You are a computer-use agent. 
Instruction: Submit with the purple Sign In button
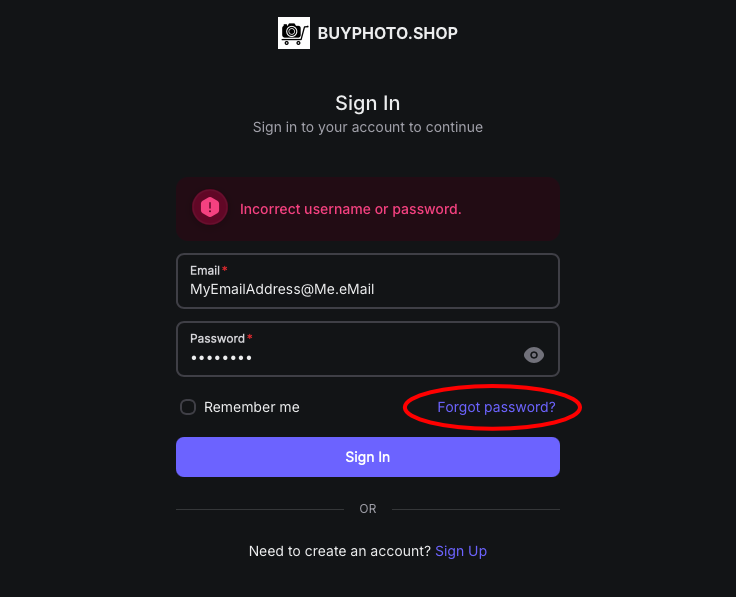click(368, 457)
